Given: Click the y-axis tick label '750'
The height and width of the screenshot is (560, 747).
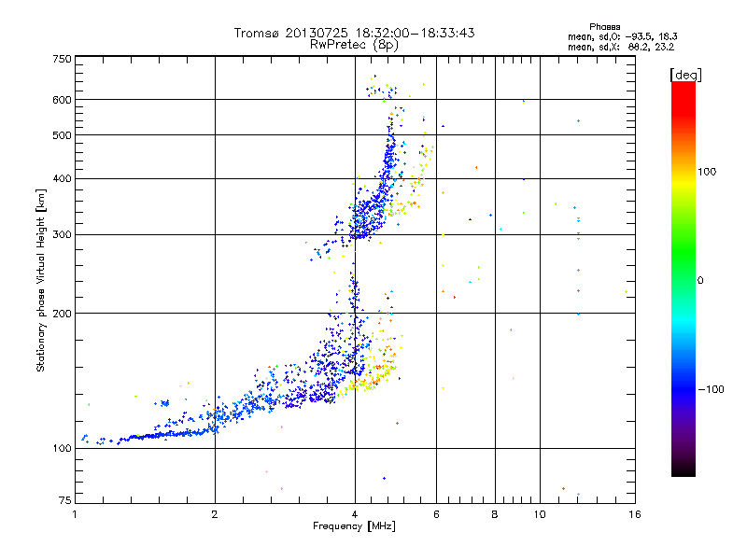Looking at the screenshot, I should coord(62,59).
